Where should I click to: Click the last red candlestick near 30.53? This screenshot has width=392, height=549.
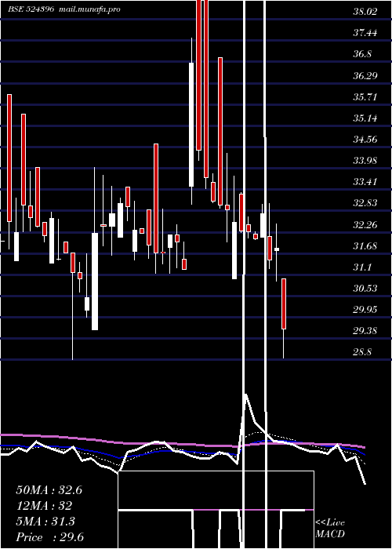pyautogui.click(x=284, y=304)
